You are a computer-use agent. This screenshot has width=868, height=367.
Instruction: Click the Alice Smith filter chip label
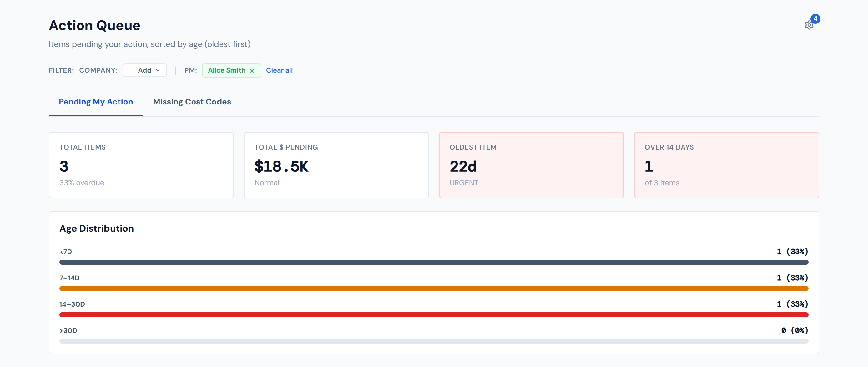pos(226,70)
